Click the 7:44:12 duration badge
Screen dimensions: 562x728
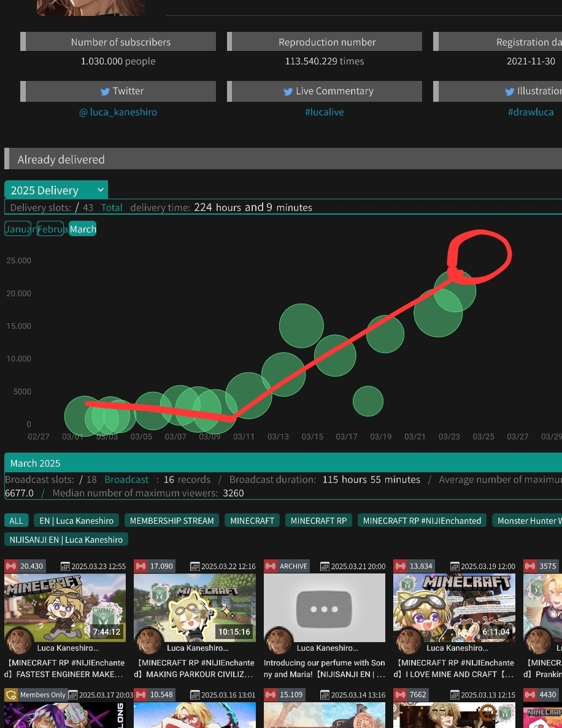click(x=106, y=632)
